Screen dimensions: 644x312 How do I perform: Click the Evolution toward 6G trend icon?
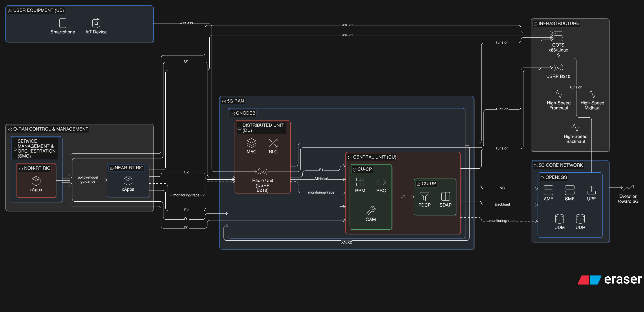[x=628, y=188]
